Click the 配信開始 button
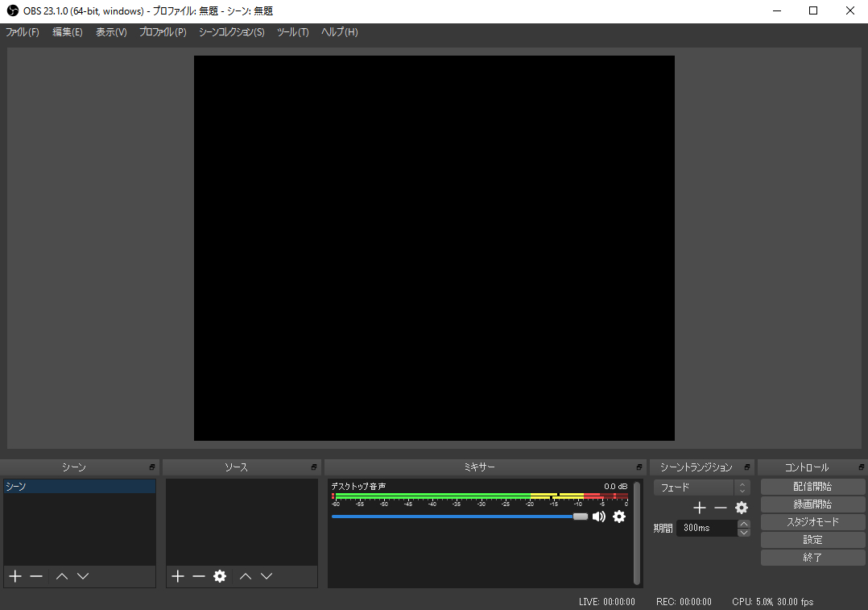Image resolution: width=868 pixels, height=610 pixels. point(812,487)
